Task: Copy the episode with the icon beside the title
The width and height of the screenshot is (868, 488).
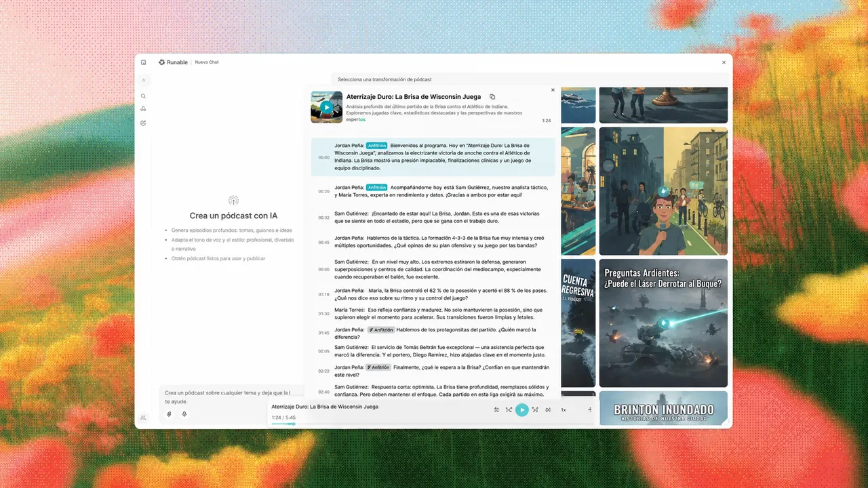Action: (492, 97)
